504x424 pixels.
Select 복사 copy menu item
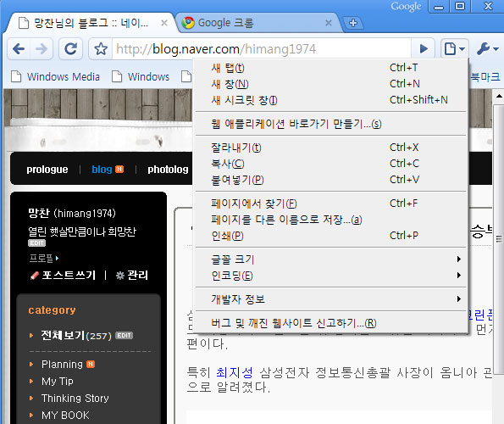point(330,164)
